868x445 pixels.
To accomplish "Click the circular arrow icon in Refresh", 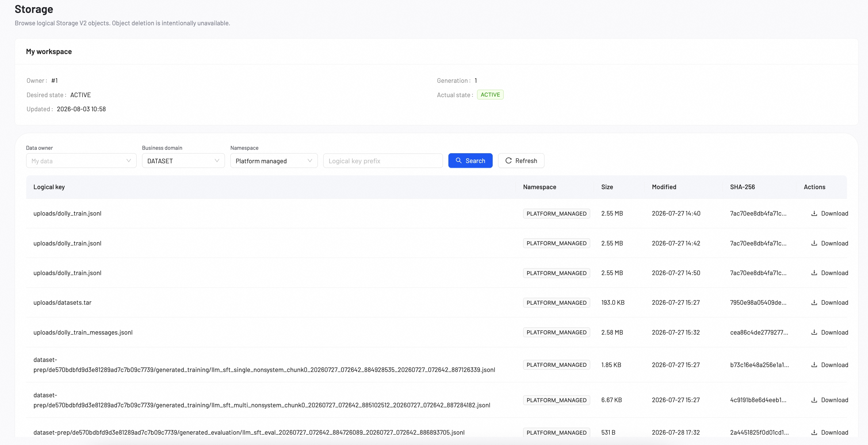I will click(x=508, y=161).
